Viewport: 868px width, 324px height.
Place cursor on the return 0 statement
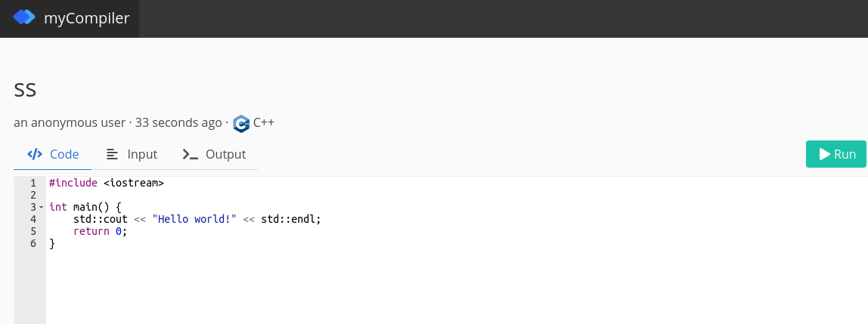pyautogui.click(x=100, y=231)
